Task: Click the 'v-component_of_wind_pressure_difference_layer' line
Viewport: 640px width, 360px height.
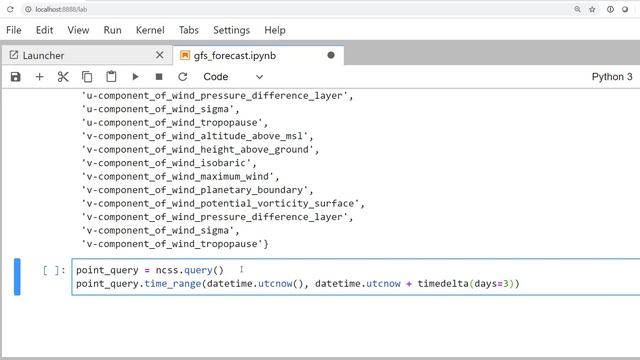Action: [217, 217]
